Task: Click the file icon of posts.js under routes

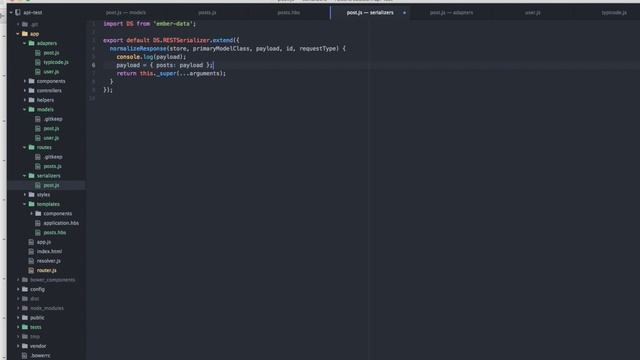Action: pos(38,166)
